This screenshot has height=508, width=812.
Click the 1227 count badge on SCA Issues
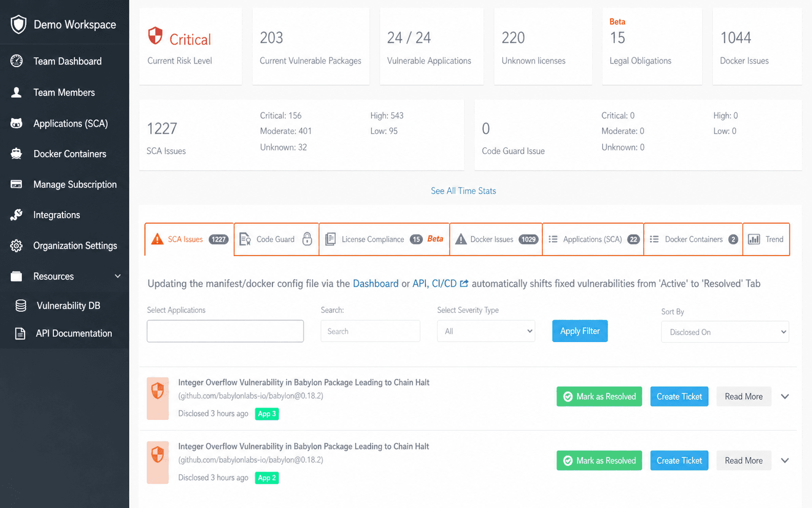pos(219,239)
